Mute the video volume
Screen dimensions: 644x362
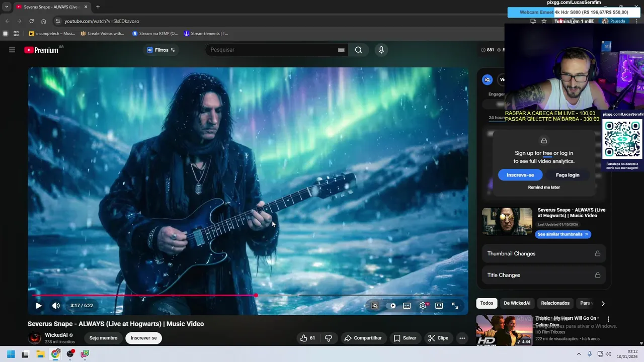coord(56,306)
